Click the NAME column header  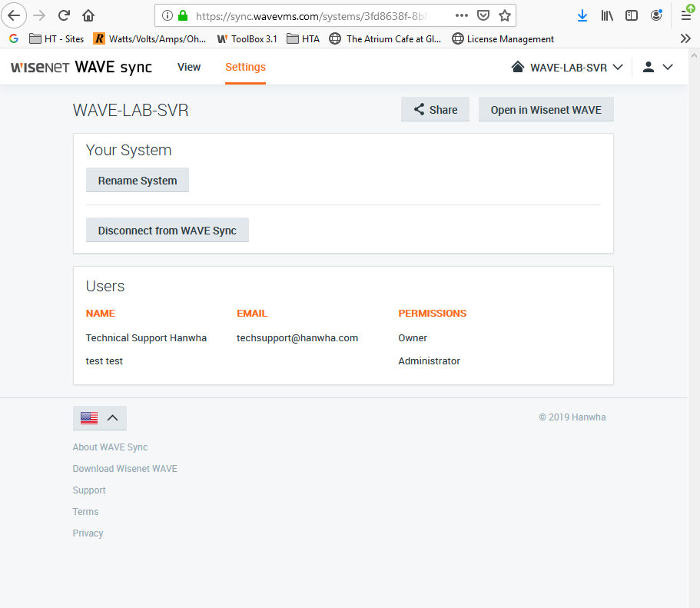(x=101, y=313)
